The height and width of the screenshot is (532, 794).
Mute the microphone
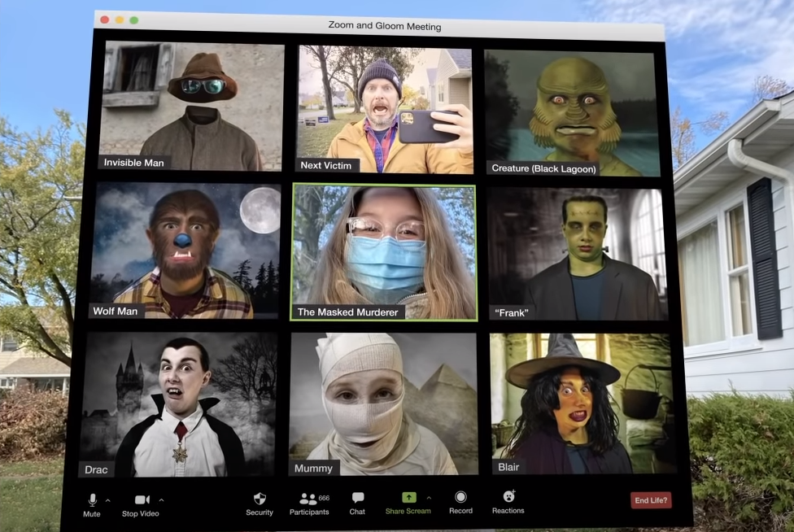pos(92,499)
